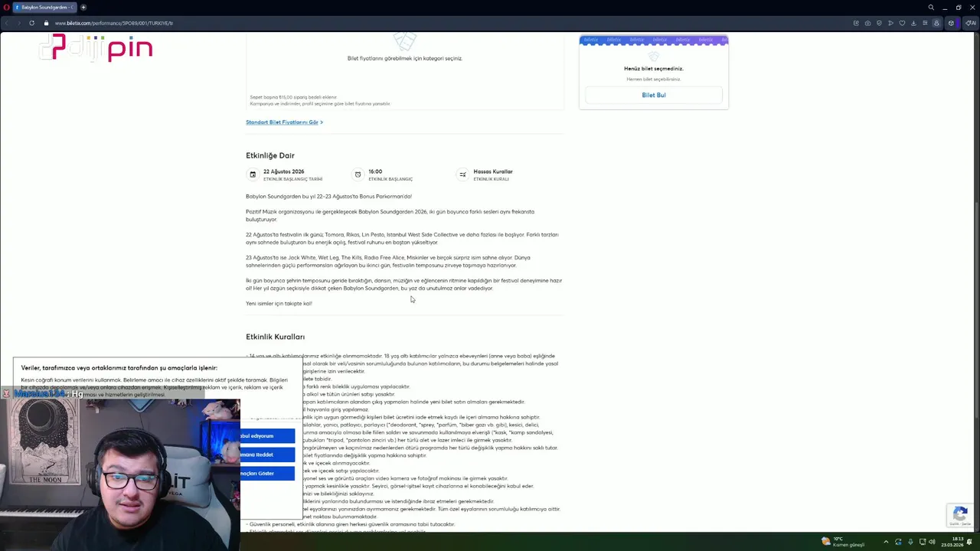Click the calendar icon beside 22 Ağustos 2026
The height and width of the screenshot is (551, 980).
[x=253, y=174]
